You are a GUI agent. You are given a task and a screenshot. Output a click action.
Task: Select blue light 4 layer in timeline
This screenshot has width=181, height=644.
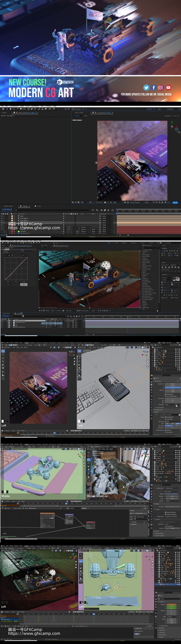(x=24, y=218)
